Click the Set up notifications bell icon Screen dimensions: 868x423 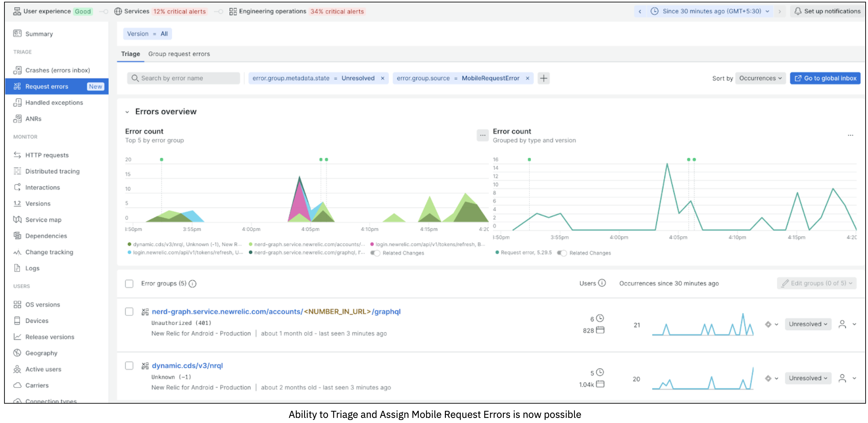click(798, 11)
